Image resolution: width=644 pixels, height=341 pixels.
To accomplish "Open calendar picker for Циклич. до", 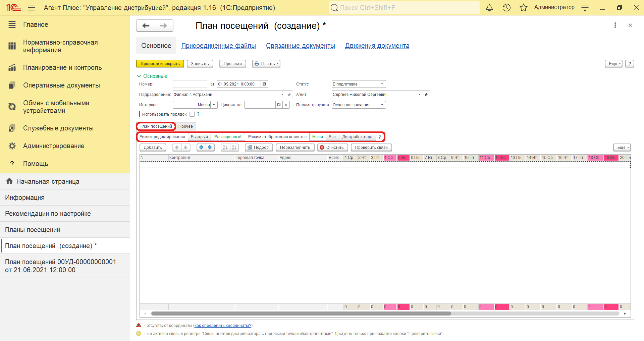I will (x=279, y=105).
